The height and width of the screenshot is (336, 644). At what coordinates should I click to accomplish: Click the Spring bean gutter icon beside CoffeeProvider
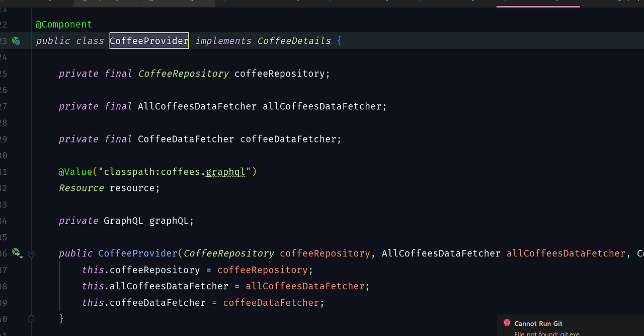pos(16,41)
